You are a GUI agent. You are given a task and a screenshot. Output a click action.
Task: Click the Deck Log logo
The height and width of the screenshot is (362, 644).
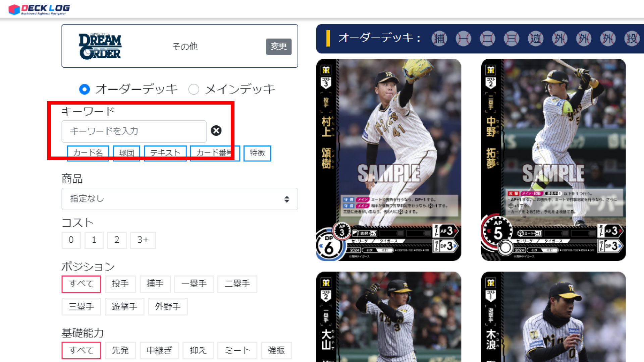[39, 9]
